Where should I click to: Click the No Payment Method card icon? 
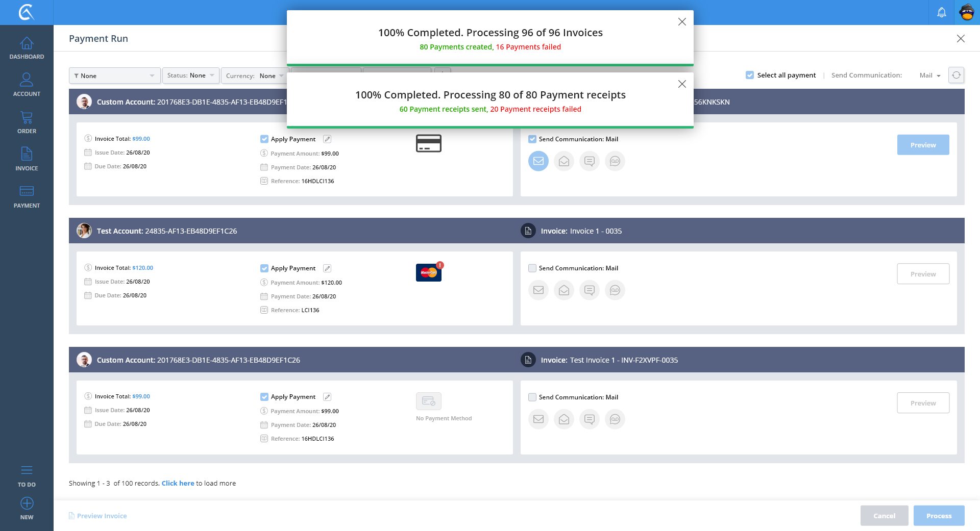pos(428,401)
